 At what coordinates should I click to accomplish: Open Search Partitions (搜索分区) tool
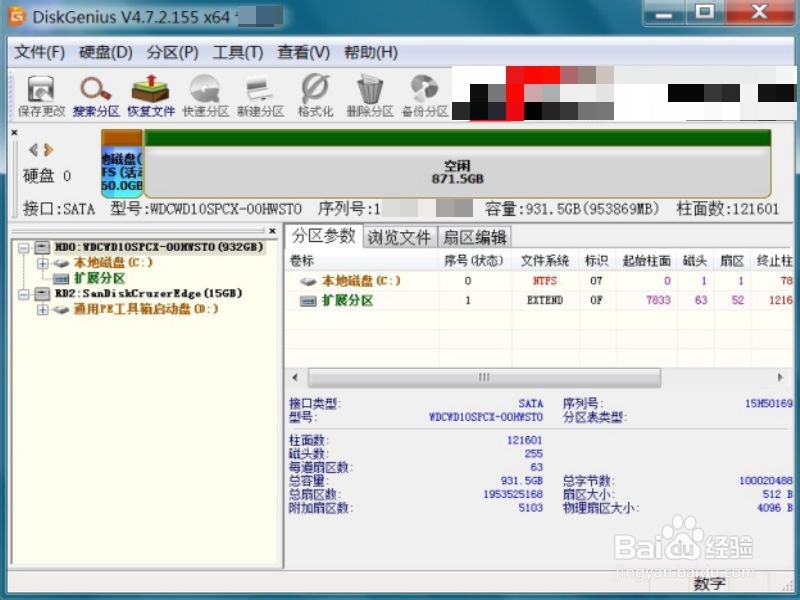pyautogui.click(x=96, y=96)
